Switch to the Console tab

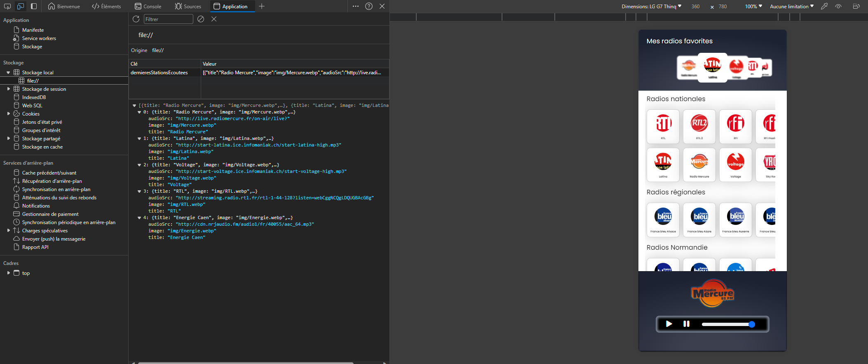148,6
